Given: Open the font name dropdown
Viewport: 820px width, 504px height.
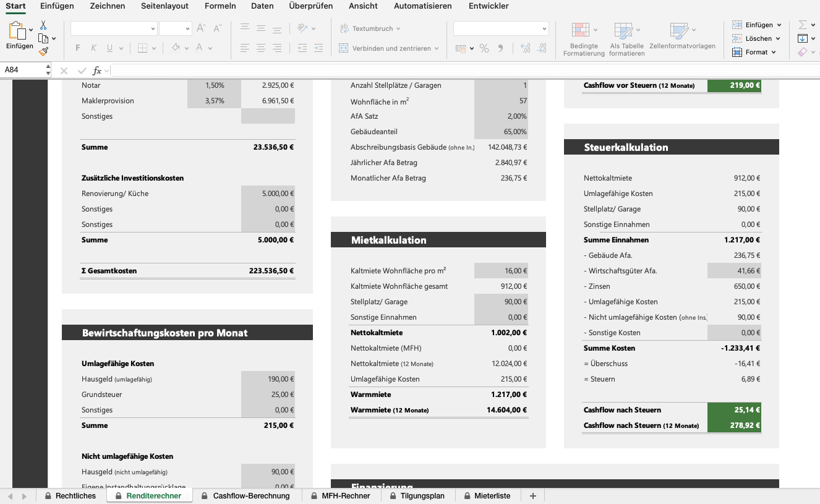Looking at the screenshot, I should 114,28.
